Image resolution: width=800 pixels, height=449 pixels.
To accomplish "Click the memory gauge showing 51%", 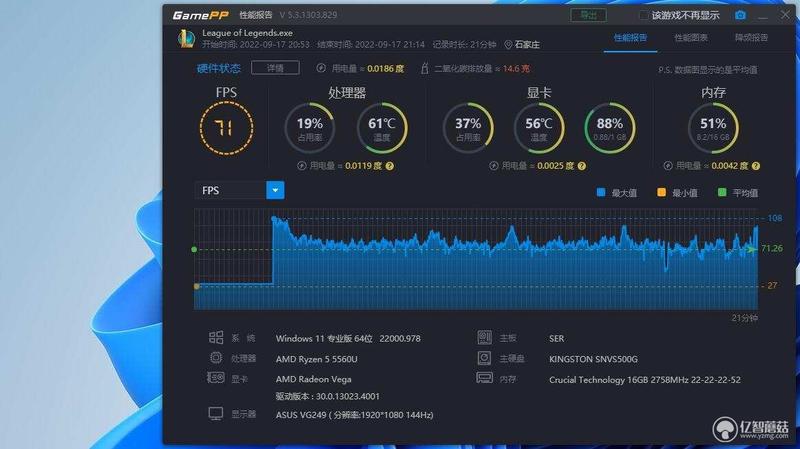I will [x=713, y=128].
